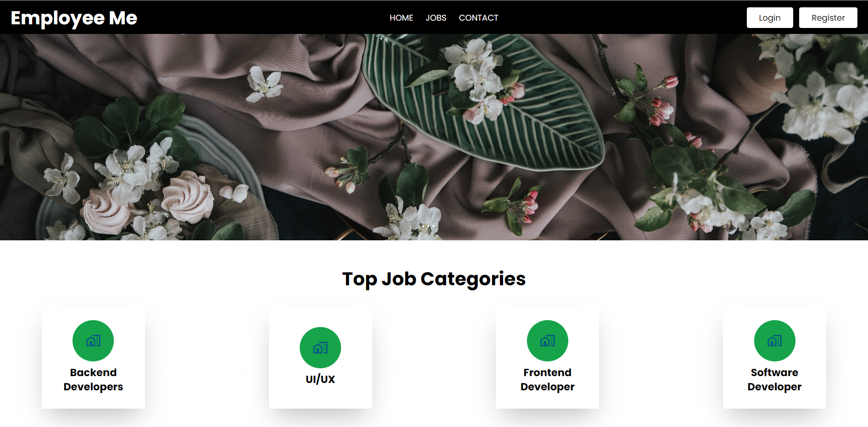Screen dimensions: 868x427
Task: Select the Software Developer category label
Action: point(775,379)
